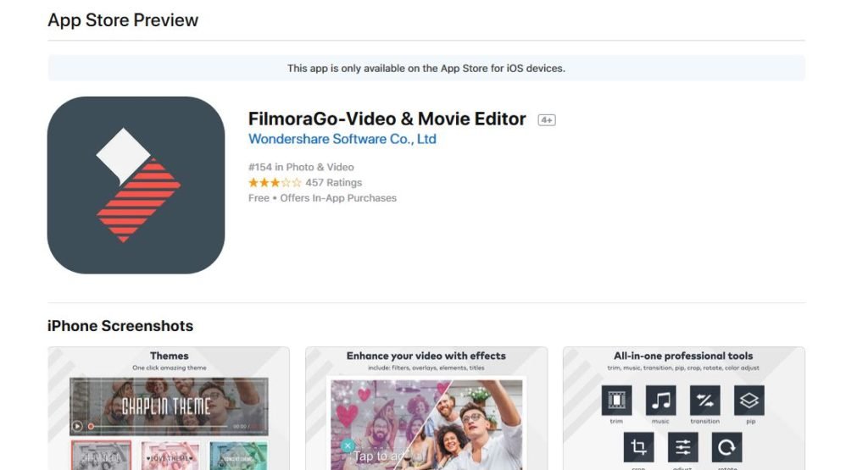Click the star rating row
This screenshot has width=868, height=470.
coord(275,182)
